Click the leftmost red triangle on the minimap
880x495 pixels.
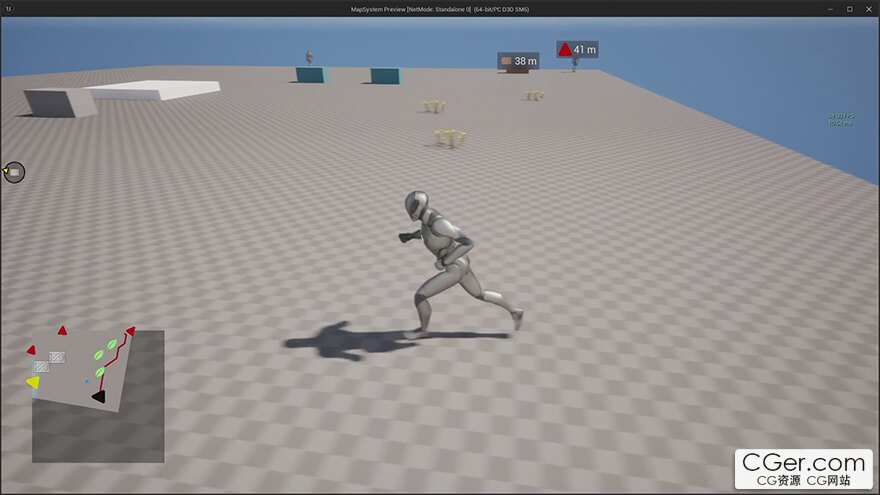[x=31, y=350]
